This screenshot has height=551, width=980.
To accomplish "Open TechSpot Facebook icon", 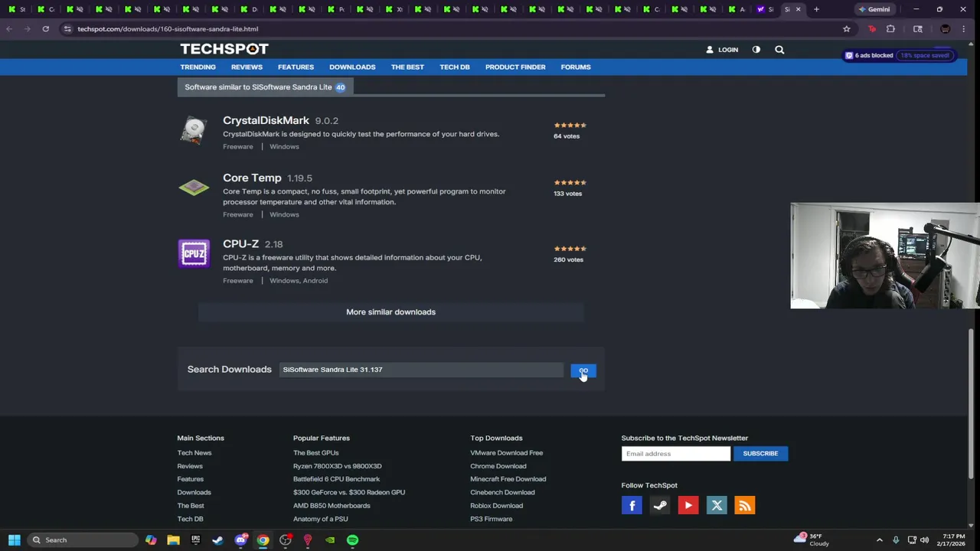I will click(632, 505).
